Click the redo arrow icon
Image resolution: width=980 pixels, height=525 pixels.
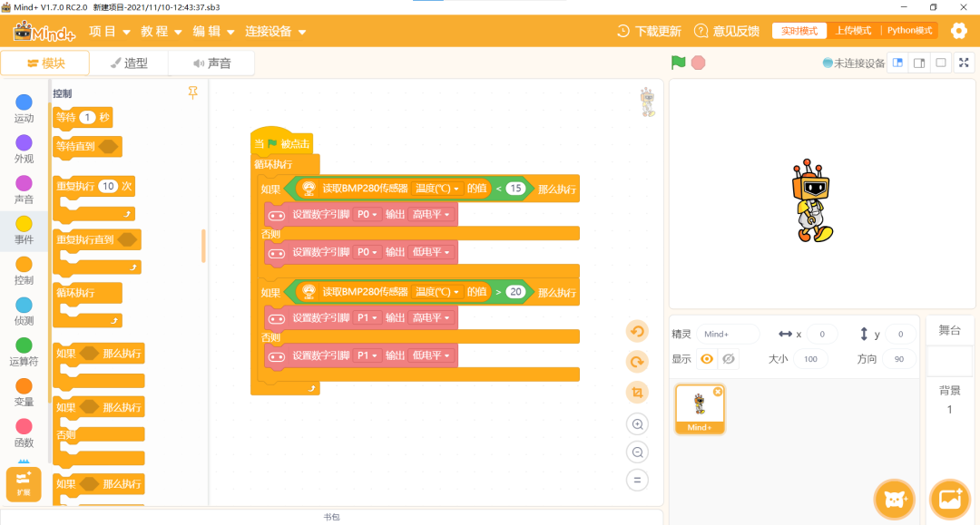click(637, 362)
